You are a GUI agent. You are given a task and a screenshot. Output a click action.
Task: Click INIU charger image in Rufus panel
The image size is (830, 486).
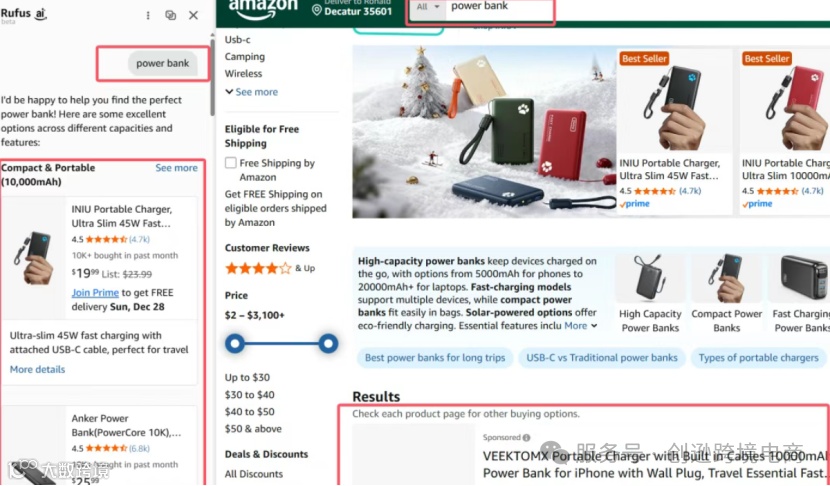[34, 257]
